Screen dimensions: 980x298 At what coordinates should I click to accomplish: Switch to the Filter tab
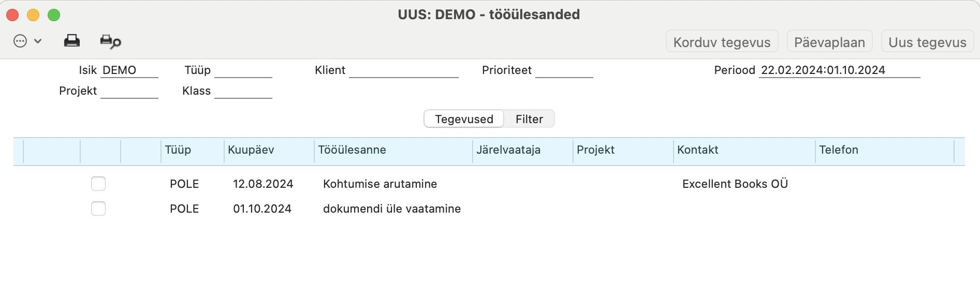tap(529, 119)
